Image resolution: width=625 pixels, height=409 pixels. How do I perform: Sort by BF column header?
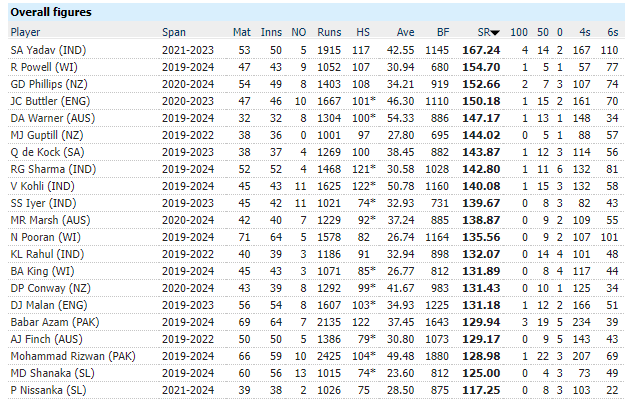(x=444, y=33)
